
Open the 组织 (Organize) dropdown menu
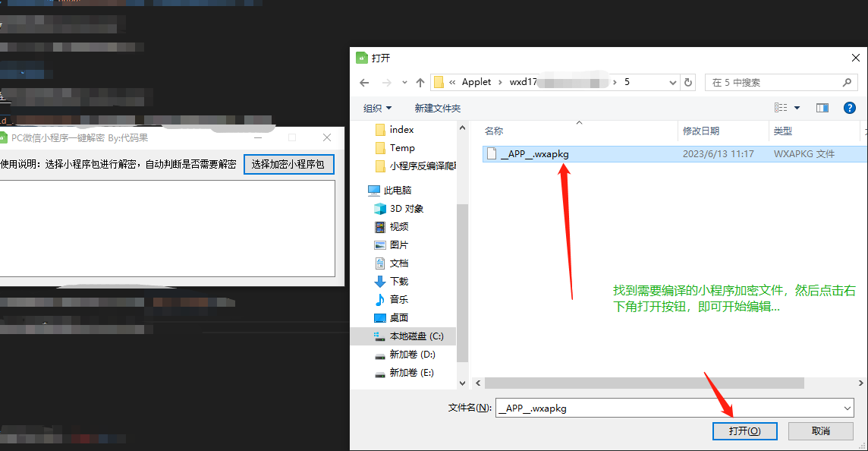378,108
